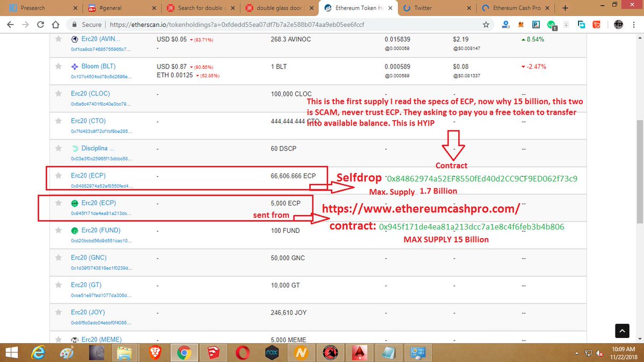Favorite the Erc20 (GT) row star
The width and height of the screenshot is (644, 362).
pyautogui.click(x=59, y=285)
